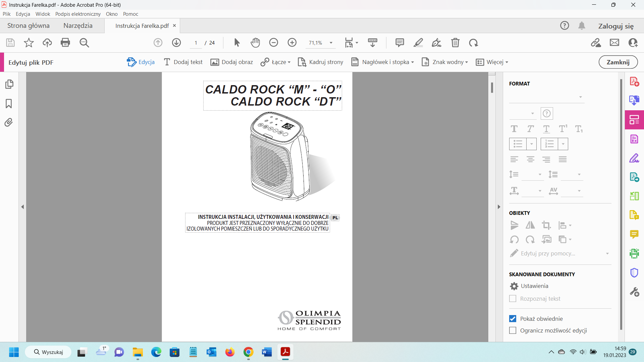This screenshot has height=362, width=644.
Task: Click the Rotate counterclockwise object icon
Action: (x=514, y=239)
